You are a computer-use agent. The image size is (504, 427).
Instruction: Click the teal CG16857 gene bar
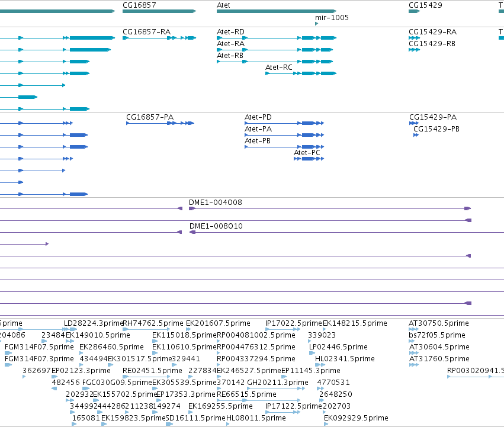pyautogui.click(x=159, y=11)
